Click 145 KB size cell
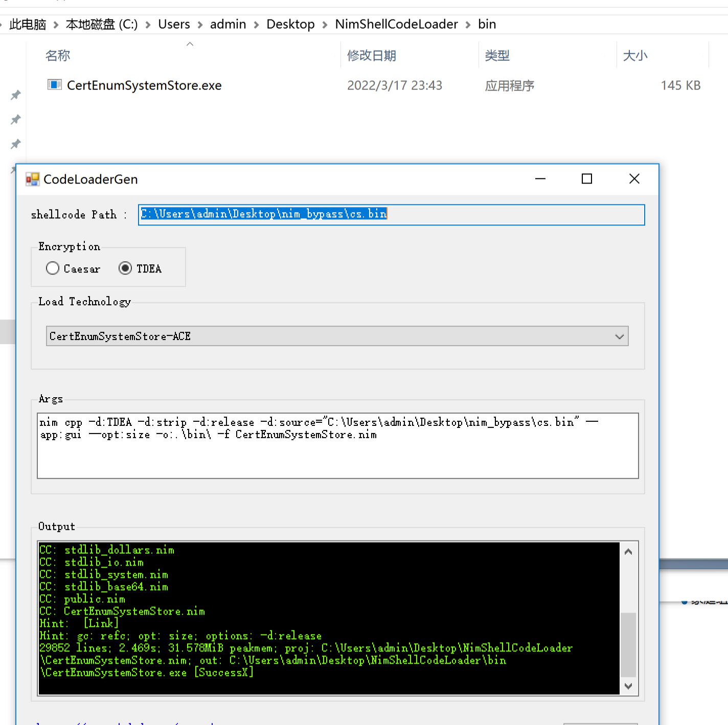The height and width of the screenshot is (725, 728). click(680, 85)
